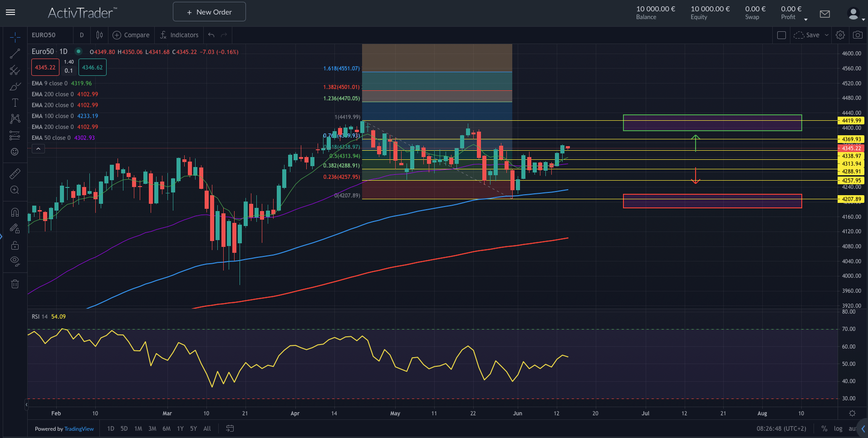Open the TradingView link

click(x=79, y=428)
